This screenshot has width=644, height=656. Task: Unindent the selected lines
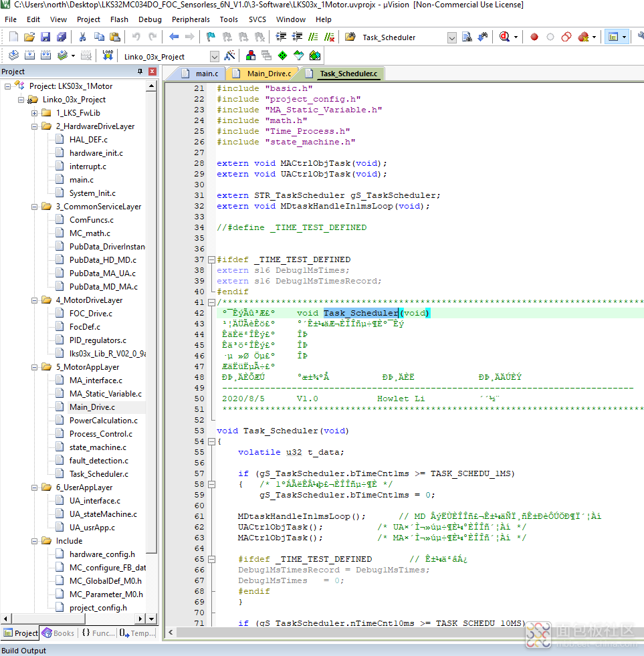pyautogui.click(x=297, y=37)
